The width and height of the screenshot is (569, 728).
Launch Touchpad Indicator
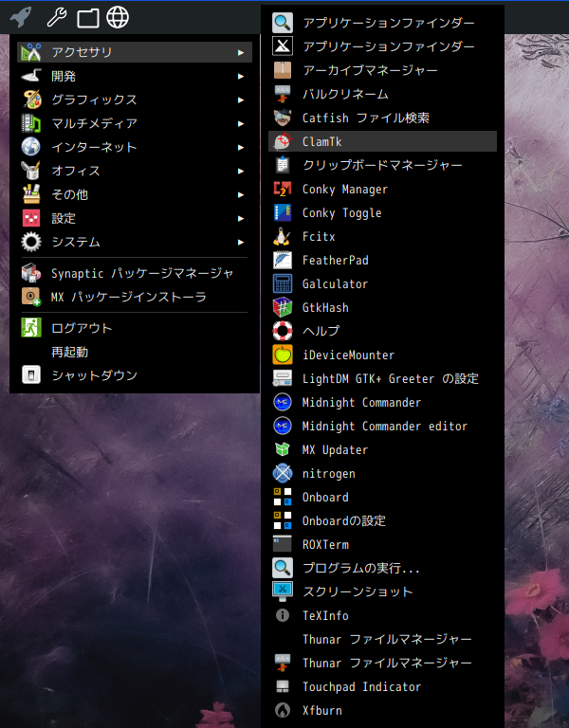pos(383,686)
